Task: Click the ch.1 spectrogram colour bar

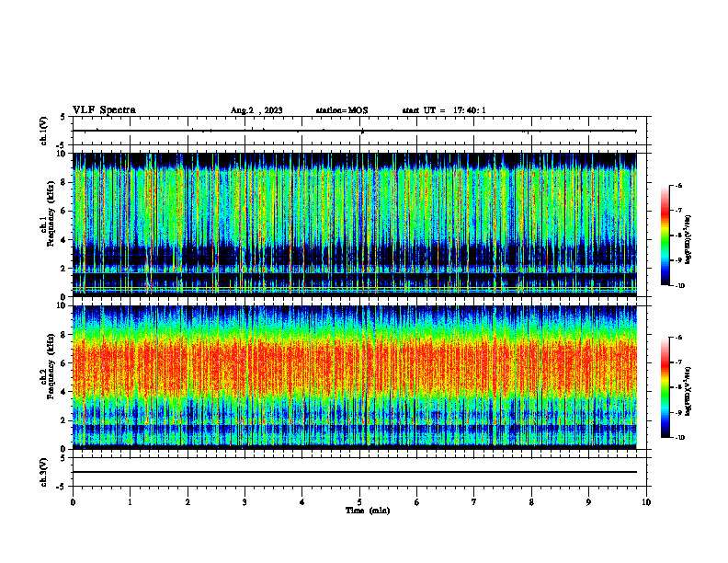Action: click(665, 236)
